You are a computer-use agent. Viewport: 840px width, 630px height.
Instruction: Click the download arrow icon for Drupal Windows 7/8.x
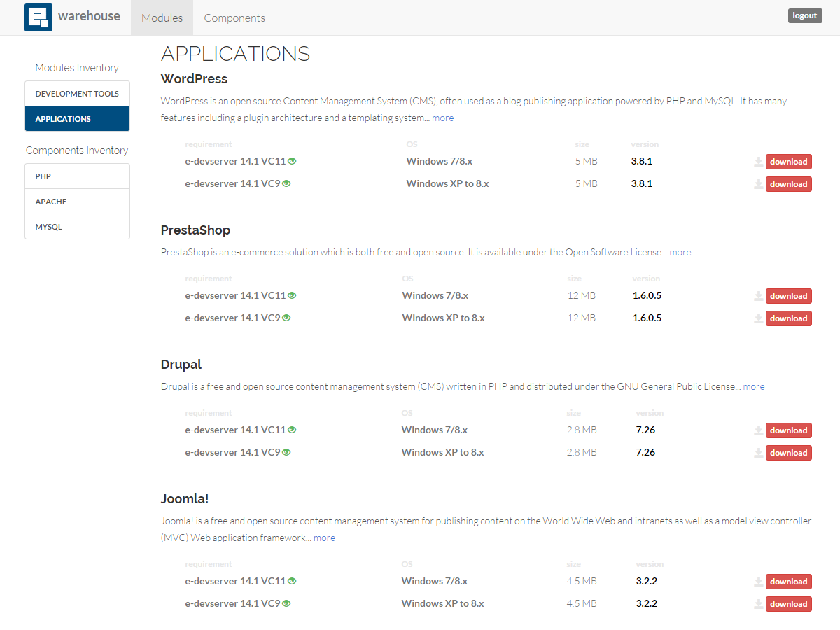tap(758, 430)
